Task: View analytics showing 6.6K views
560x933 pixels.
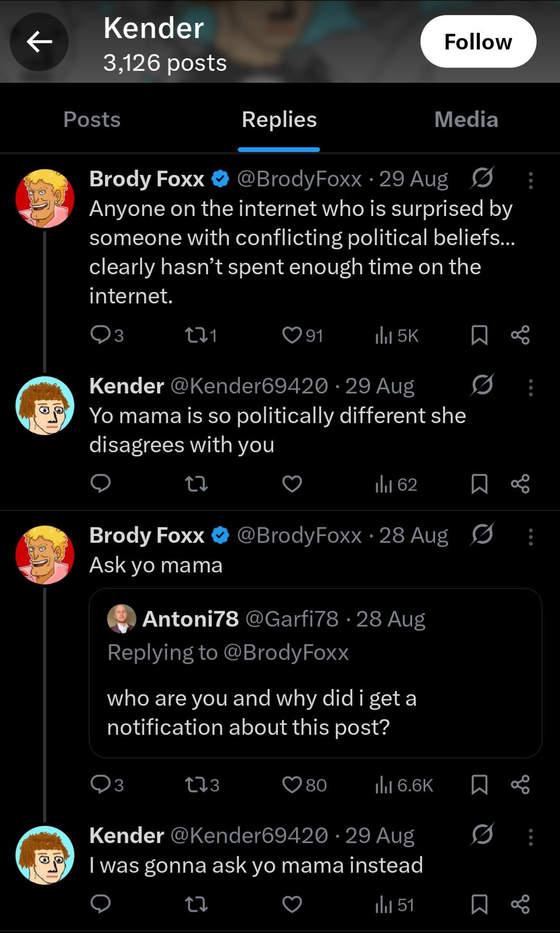Action: coord(404,785)
